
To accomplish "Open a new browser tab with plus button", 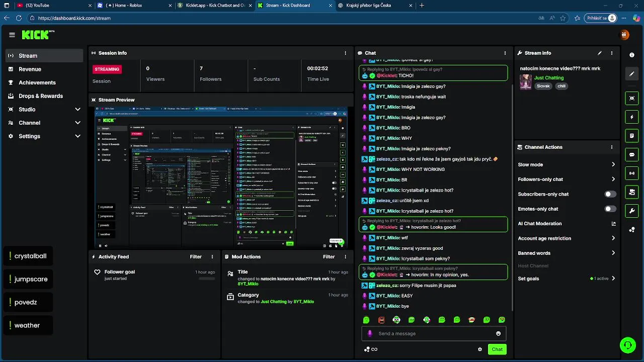I will [x=422, y=6].
